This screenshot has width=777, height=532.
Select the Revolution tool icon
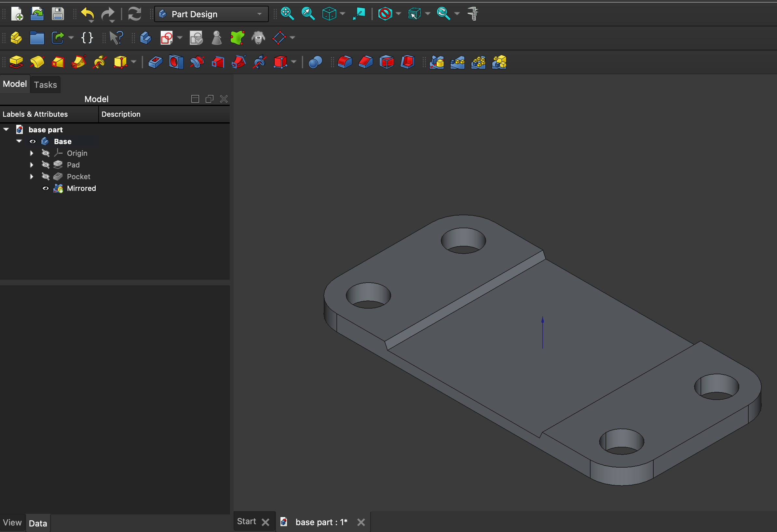37,62
